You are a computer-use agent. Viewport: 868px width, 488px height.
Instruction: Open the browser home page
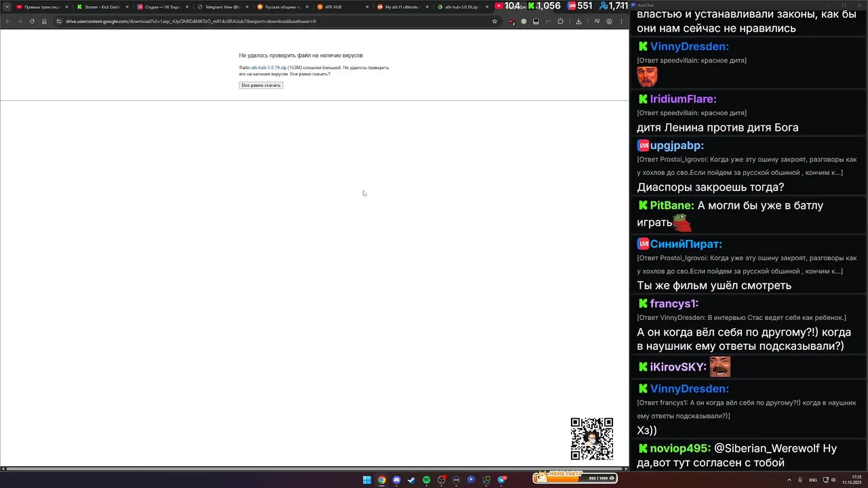(x=44, y=21)
